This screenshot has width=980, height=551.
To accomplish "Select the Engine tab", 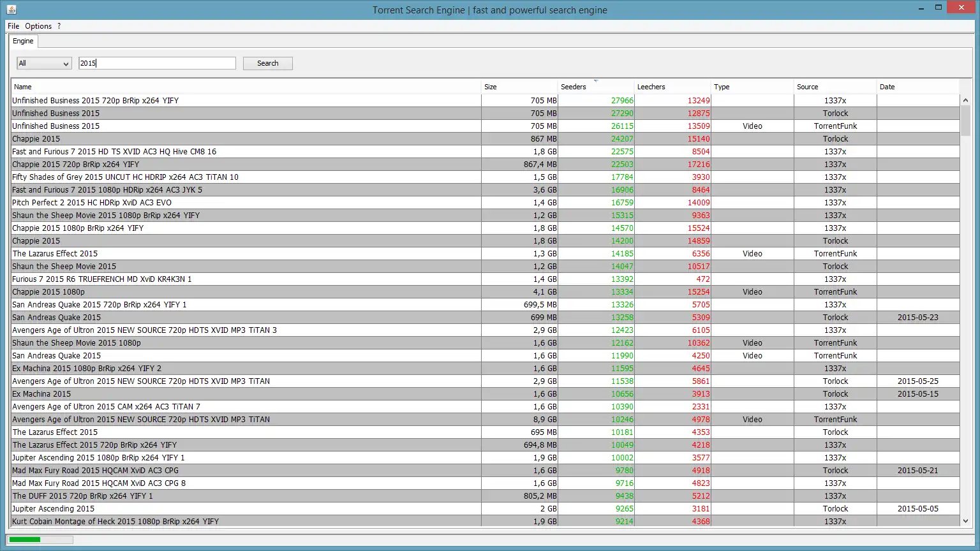I will pos(23,41).
